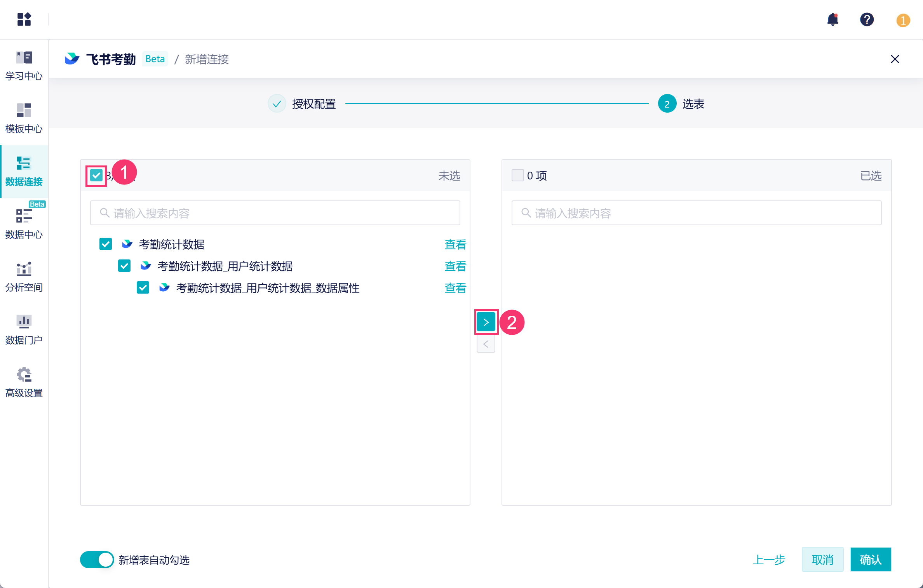
Task: Uncheck 考勤统计数据_用户统计数据 checkbox
Action: 124,266
